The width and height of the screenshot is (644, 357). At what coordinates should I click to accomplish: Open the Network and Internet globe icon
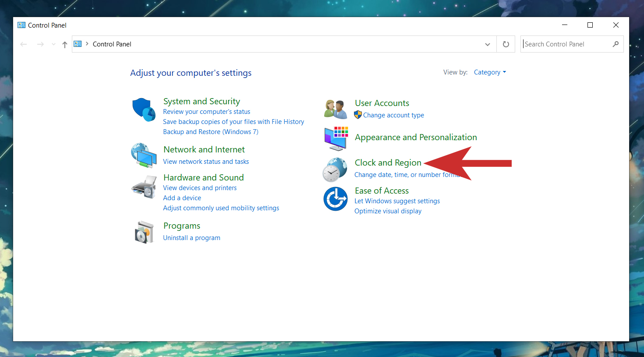144,155
